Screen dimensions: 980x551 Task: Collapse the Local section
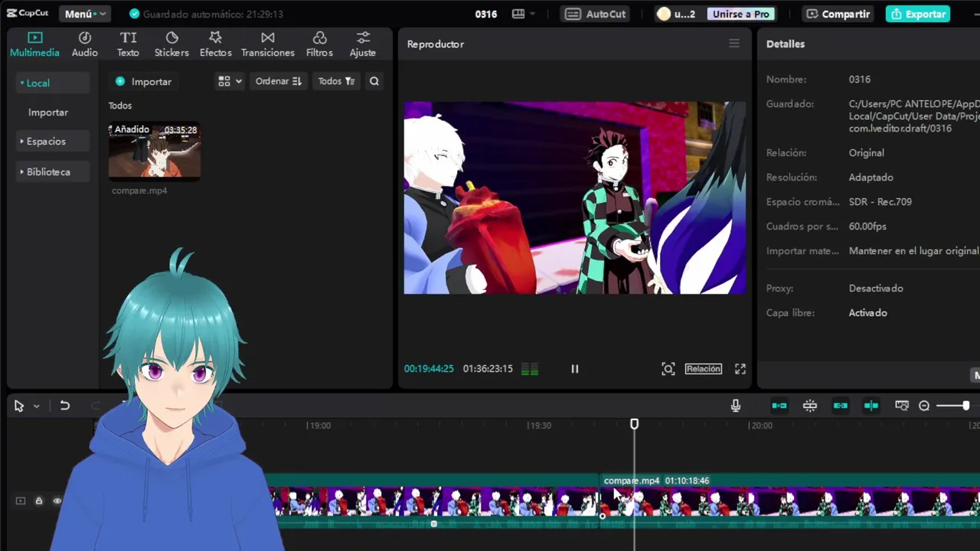point(52,83)
